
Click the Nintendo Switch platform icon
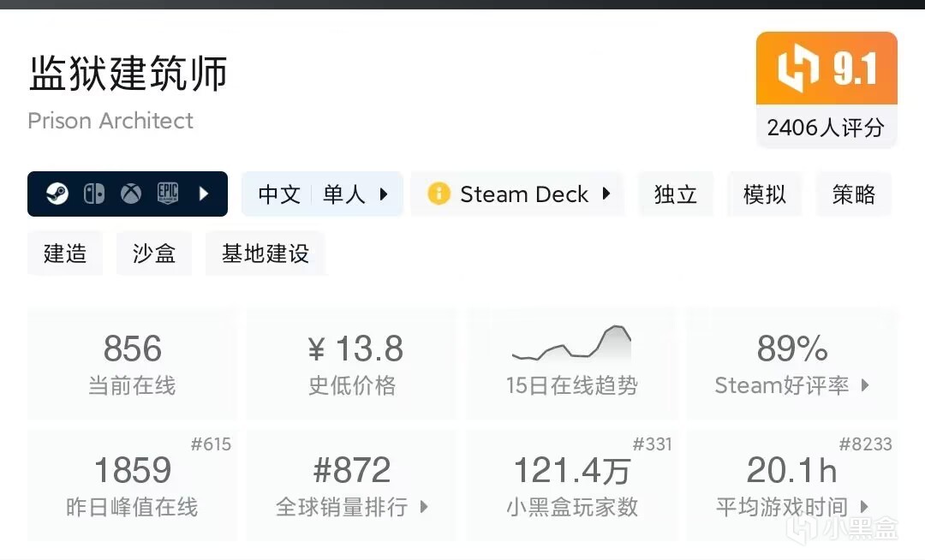[94, 194]
